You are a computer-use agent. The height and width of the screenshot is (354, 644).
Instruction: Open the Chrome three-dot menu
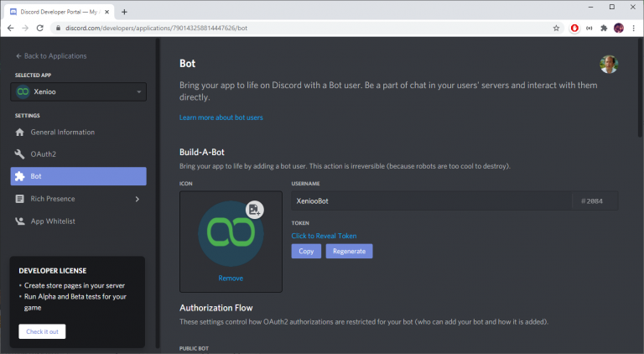pos(634,28)
